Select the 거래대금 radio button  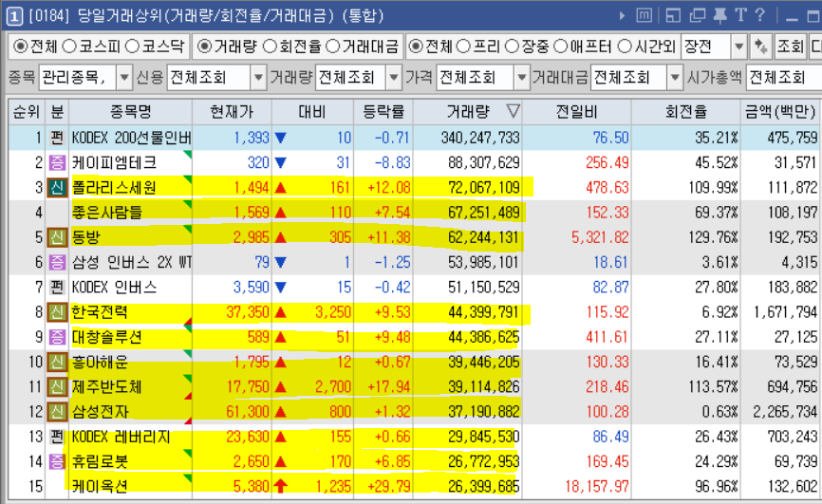[x=333, y=47]
